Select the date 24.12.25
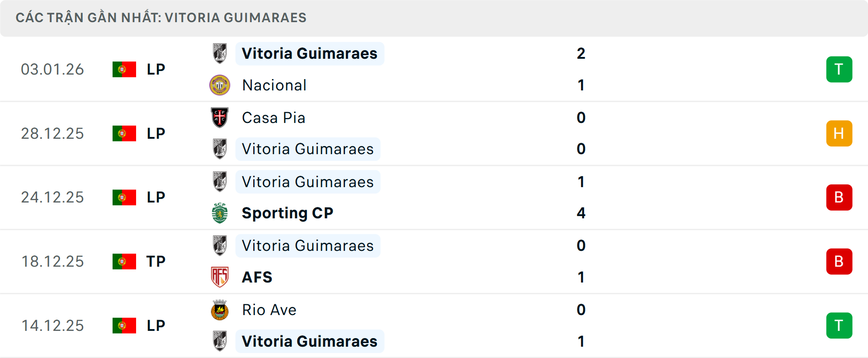This screenshot has width=868, height=358. click(x=52, y=197)
